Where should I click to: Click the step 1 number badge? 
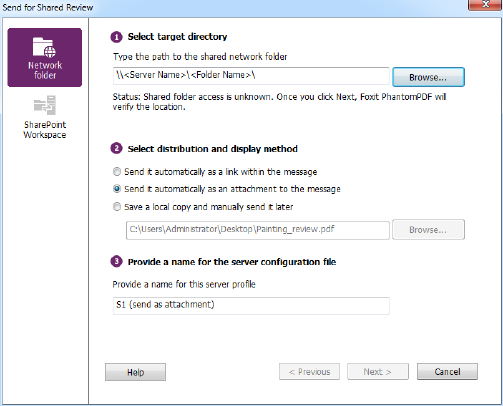click(116, 37)
